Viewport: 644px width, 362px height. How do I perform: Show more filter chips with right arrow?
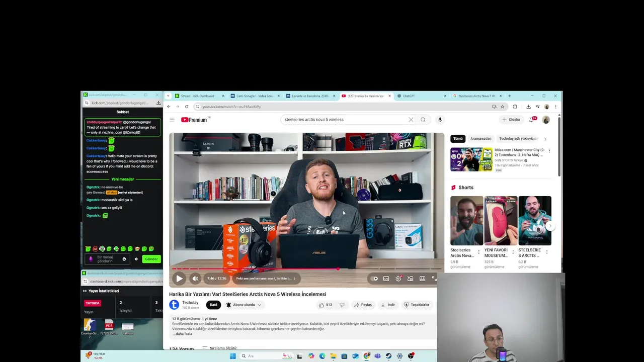point(545,139)
